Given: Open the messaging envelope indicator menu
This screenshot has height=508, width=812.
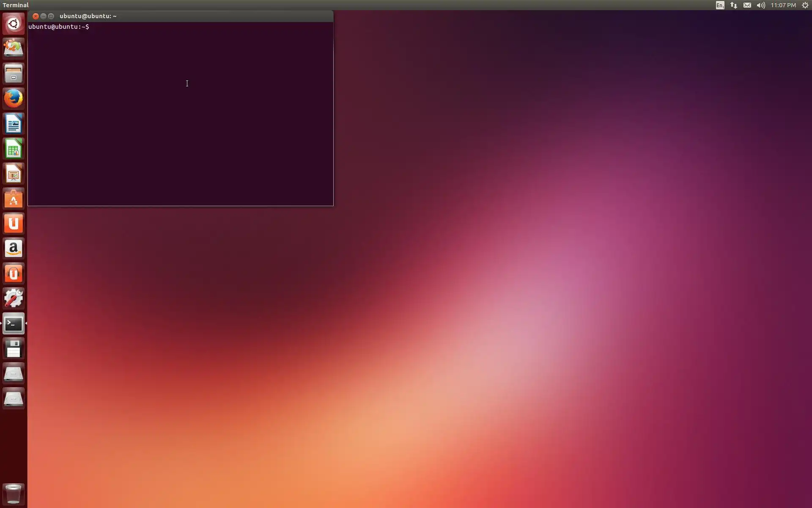Looking at the screenshot, I should tap(747, 5).
